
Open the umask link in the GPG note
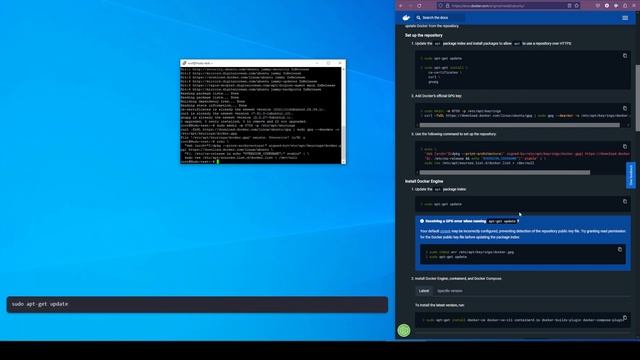pyautogui.click(x=445, y=231)
